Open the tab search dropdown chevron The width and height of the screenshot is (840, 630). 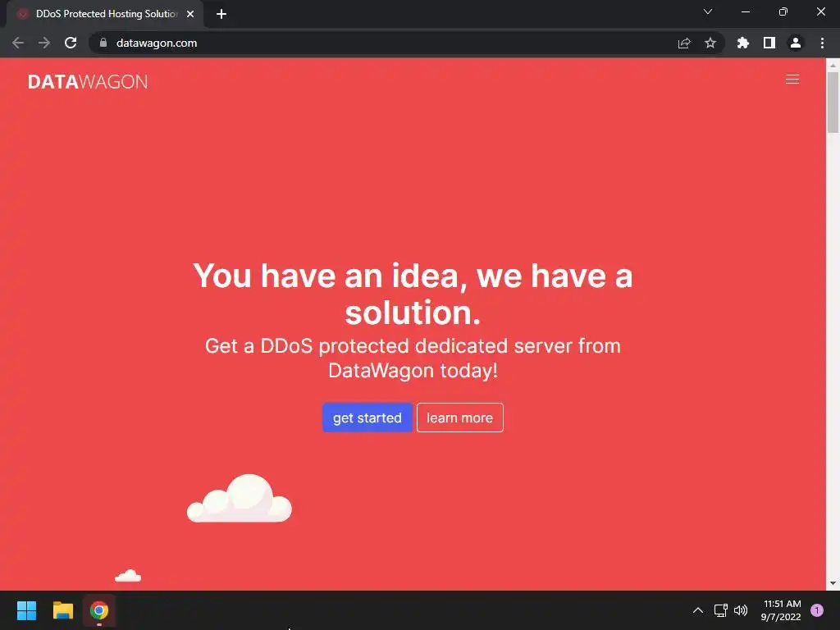point(708,11)
